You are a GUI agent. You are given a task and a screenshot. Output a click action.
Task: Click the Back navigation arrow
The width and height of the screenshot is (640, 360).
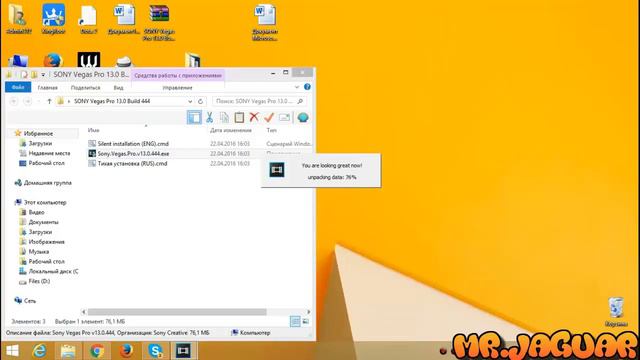(x=14, y=101)
